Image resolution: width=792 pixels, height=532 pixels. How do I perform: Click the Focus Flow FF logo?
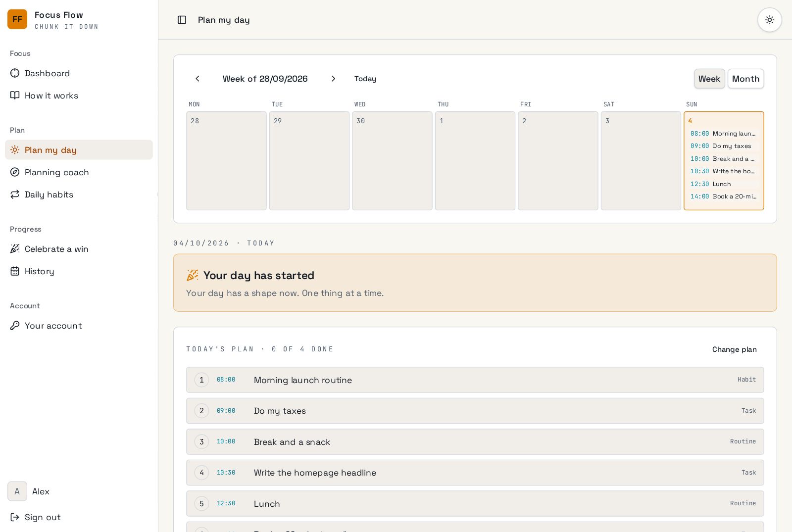(x=17, y=19)
